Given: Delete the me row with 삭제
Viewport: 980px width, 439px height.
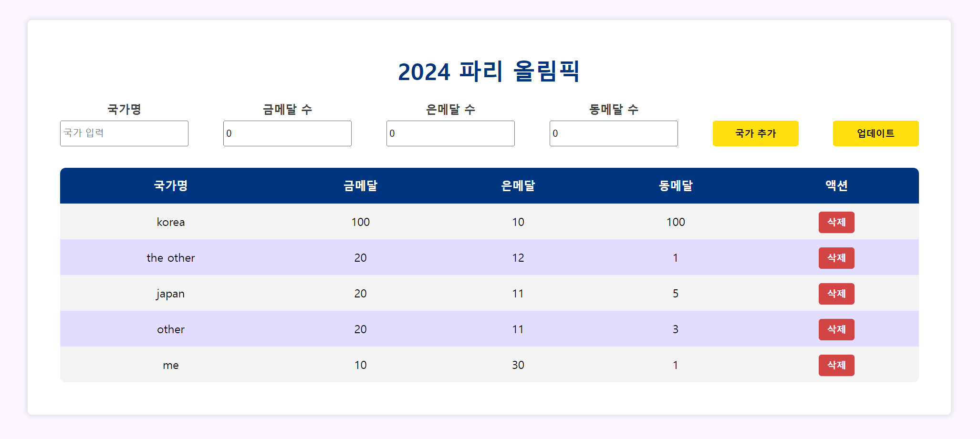Looking at the screenshot, I should point(836,365).
